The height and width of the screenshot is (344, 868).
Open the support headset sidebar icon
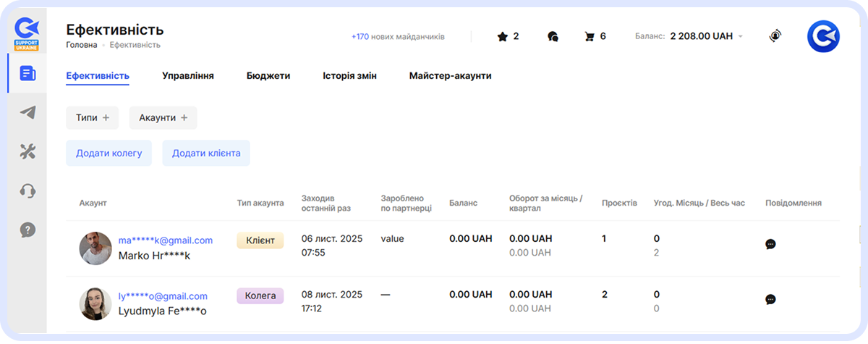click(x=27, y=191)
